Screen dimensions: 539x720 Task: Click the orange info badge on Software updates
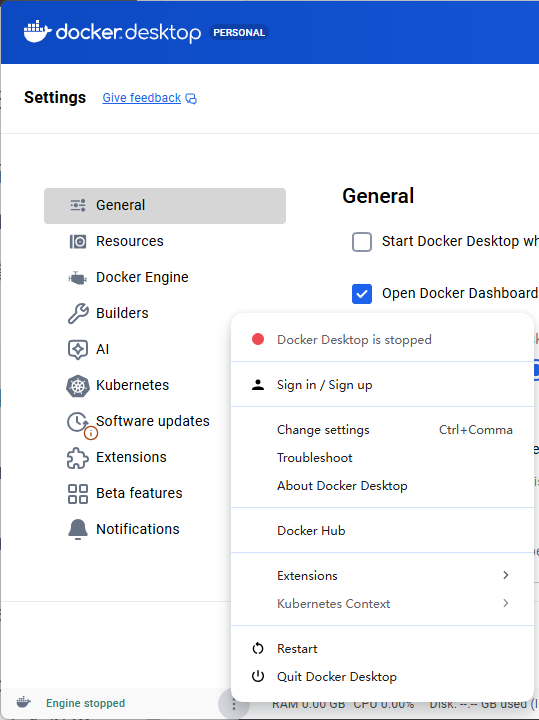(91, 433)
